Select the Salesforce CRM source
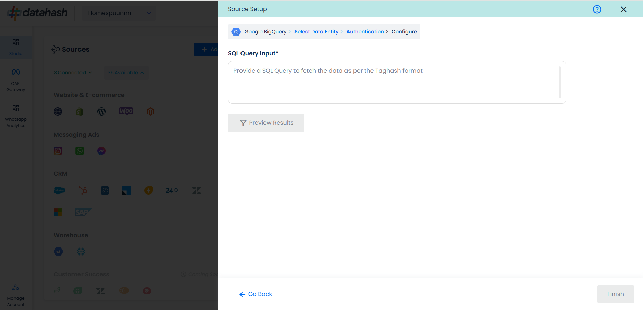The width and height of the screenshot is (644, 310). point(59,190)
